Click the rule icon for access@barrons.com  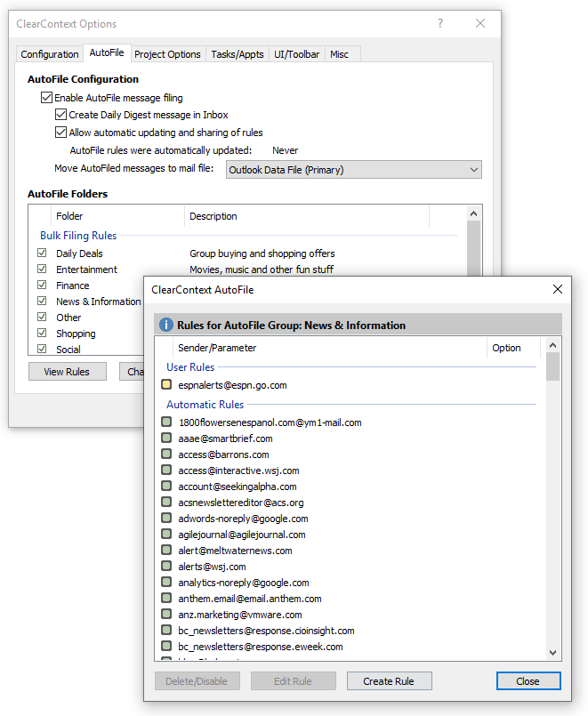click(x=166, y=454)
